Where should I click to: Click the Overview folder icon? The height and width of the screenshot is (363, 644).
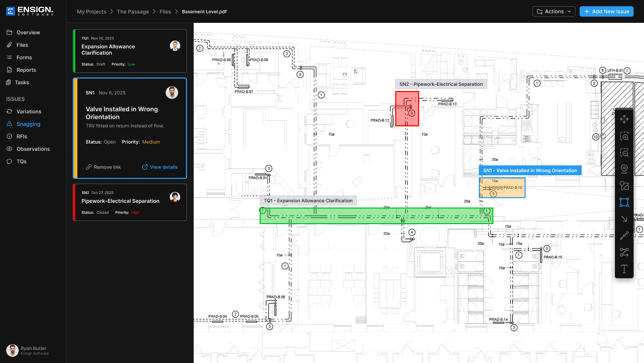point(9,32)
